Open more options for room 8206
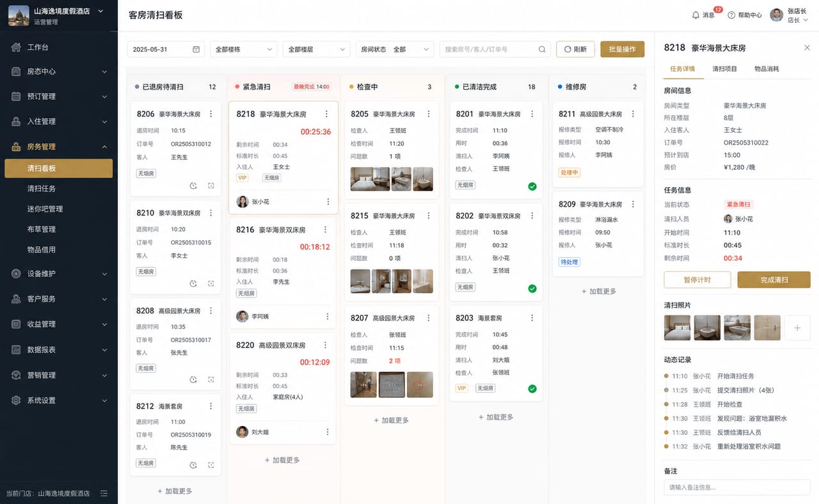This screenshot has height=504, width=819. pyautogui.click(x=212, y=114)
